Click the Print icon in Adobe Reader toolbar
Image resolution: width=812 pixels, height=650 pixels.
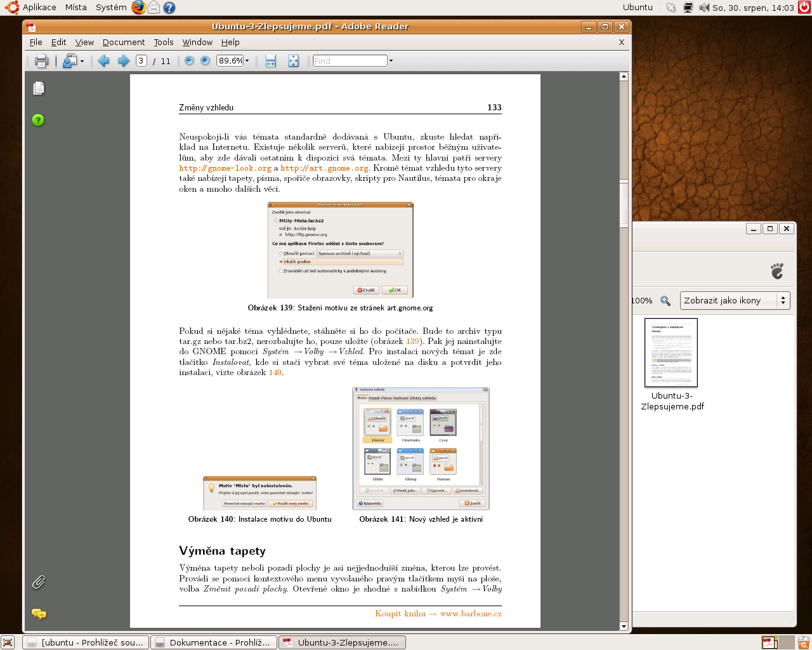pos(42,61)
